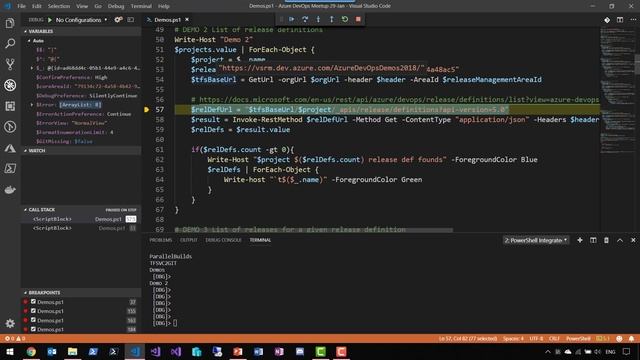
Task: Open the Manage gear in activity bar
Action: pos(10,324)
